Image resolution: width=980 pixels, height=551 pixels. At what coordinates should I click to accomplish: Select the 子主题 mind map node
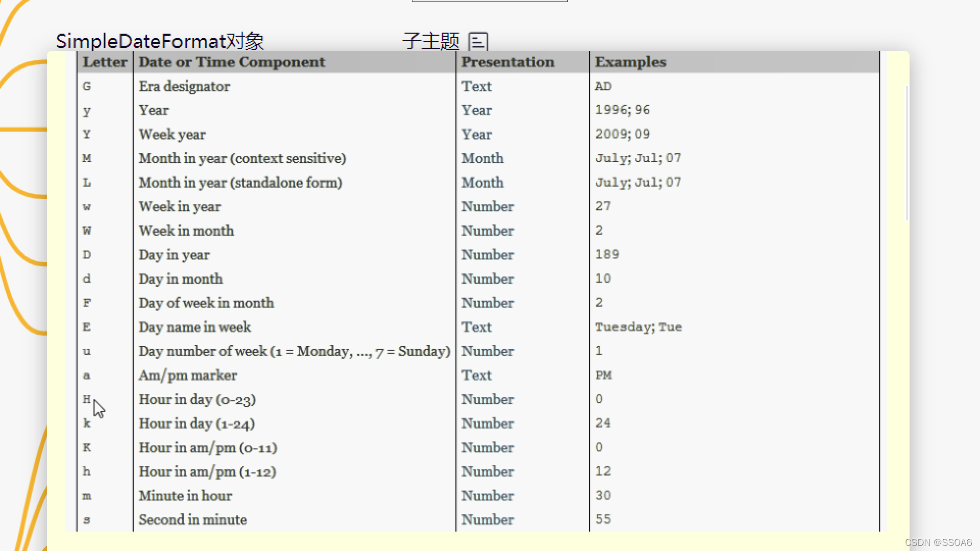(431, 41)
